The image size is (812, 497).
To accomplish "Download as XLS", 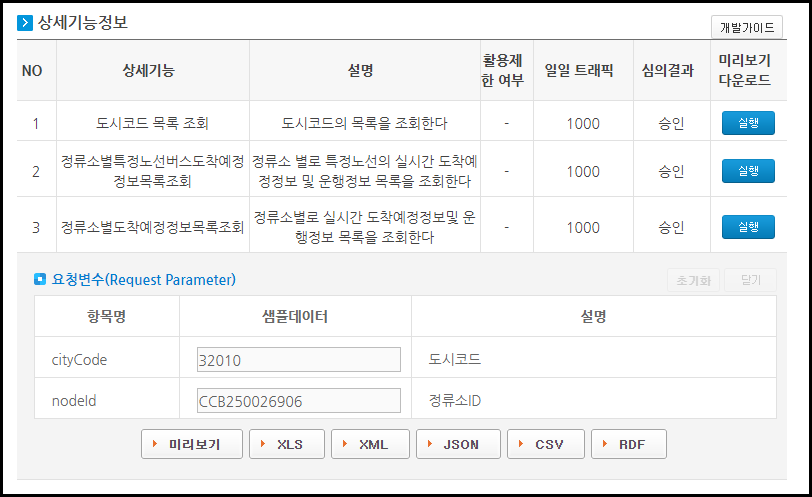I will pos(287,444).
